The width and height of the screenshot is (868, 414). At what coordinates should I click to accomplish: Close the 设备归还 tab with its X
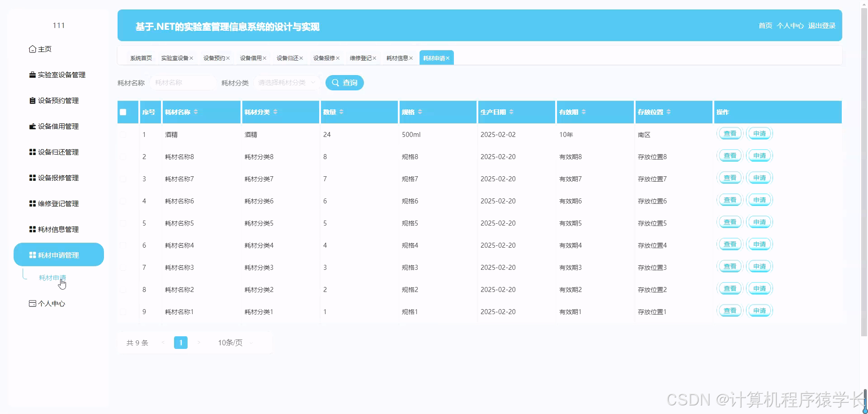301,58
